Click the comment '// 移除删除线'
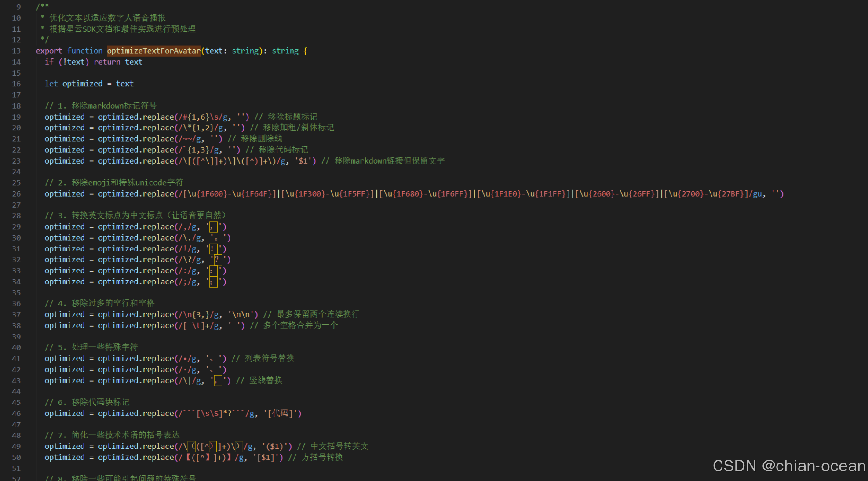 click(255, 138)
